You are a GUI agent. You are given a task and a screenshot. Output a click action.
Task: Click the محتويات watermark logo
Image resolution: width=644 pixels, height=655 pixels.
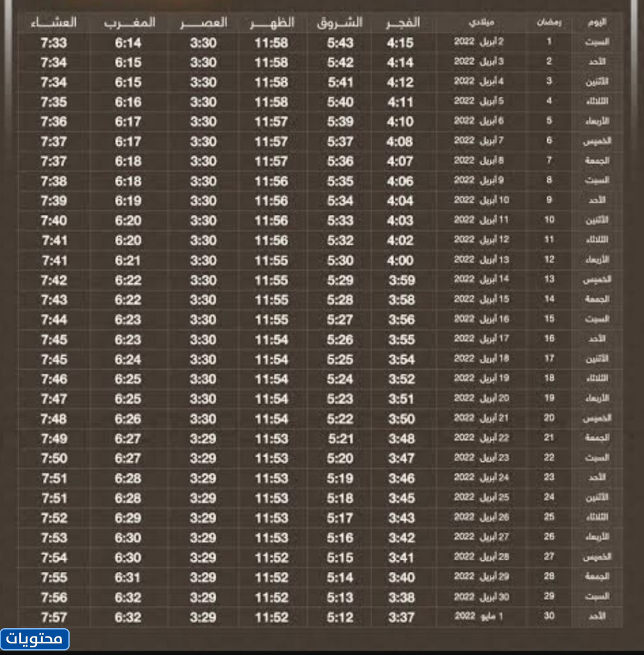tap(36, 638)
